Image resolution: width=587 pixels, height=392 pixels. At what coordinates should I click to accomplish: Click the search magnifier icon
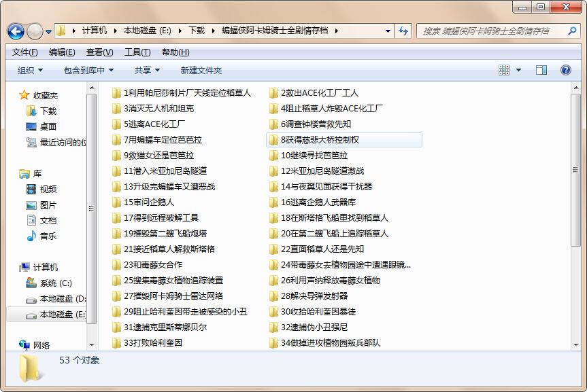(x=572, y=31)
